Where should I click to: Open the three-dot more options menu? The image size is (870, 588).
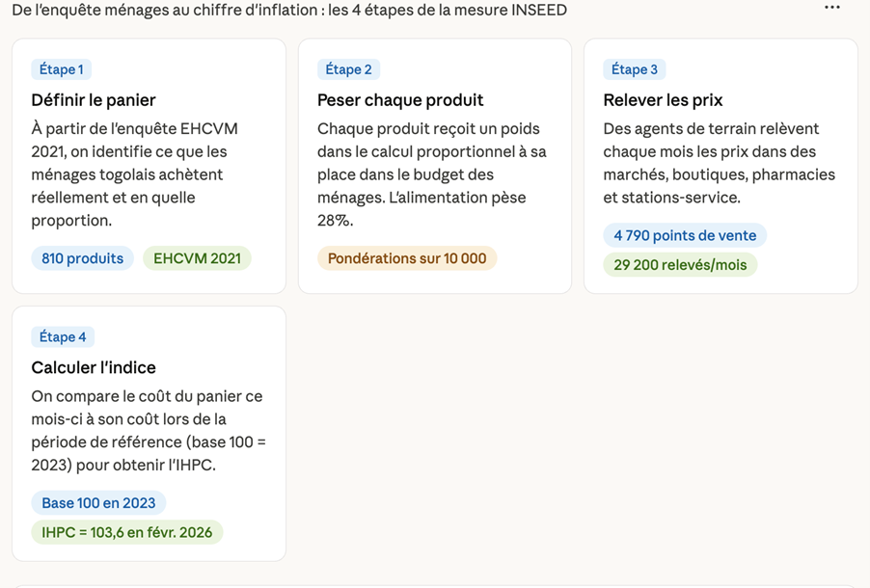click(832, 8)
